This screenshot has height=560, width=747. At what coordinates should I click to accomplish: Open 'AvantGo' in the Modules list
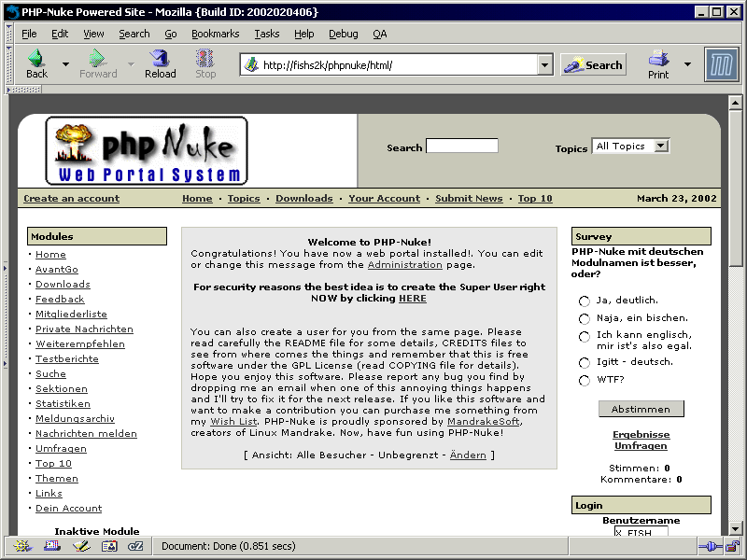[57, 270]
